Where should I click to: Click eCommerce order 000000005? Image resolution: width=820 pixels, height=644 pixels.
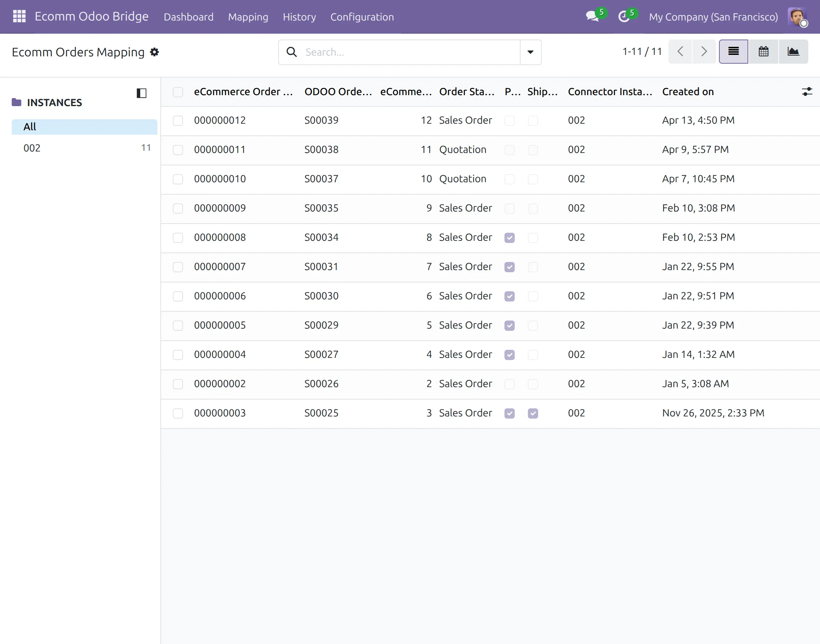coord(220,325)
